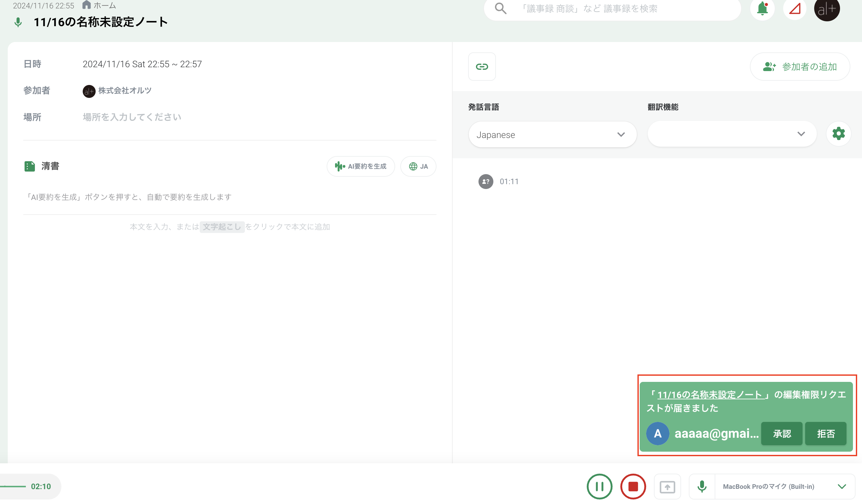Click the 文字起こし chip in body hint
Image resolution: width=862 pixels, height=504 pixels.
(222, 226)
